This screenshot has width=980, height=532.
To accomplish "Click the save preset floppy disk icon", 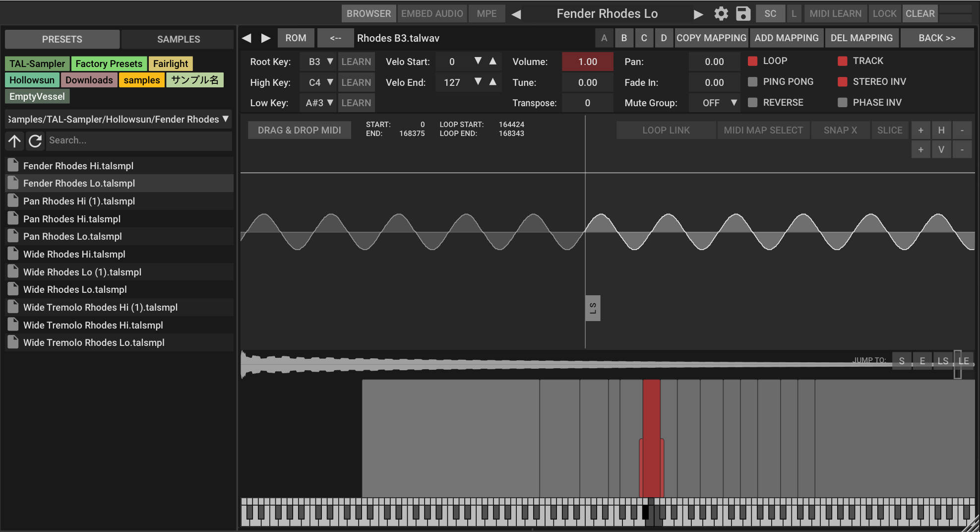I will tap(742, 14).
